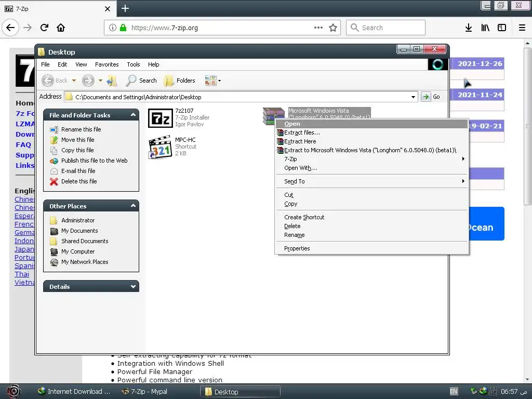Click Rename this file task
Image resolution: width=532 pixels, height=399 pixels.
click(75, 129)
